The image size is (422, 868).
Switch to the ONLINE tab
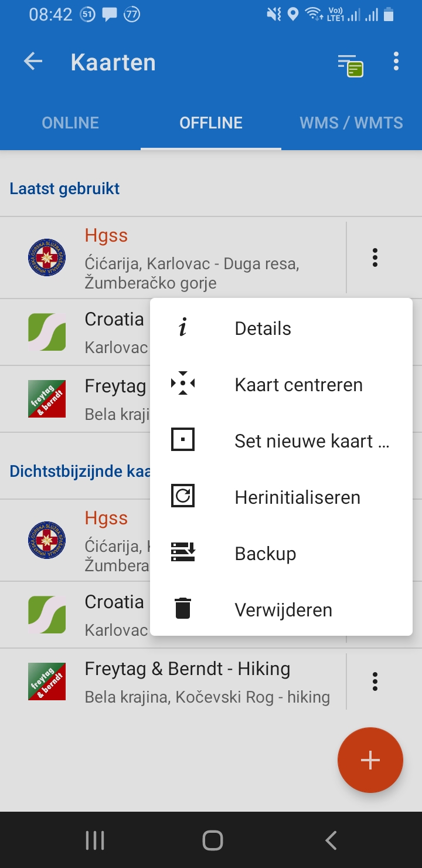pos(70,123)
